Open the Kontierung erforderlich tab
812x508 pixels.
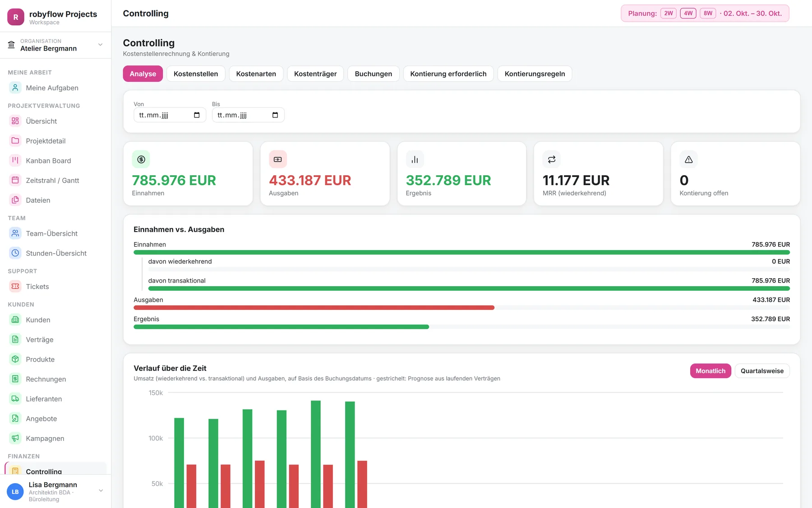[x=448, y=74]
